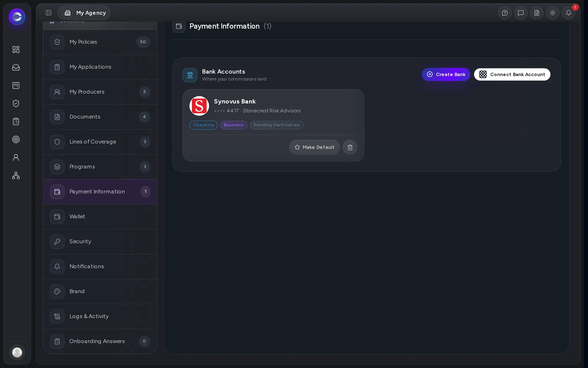Open the person icon in left rail
Image resolution: width=588 pixels, height=368 pixels.
tap(16, 158)
